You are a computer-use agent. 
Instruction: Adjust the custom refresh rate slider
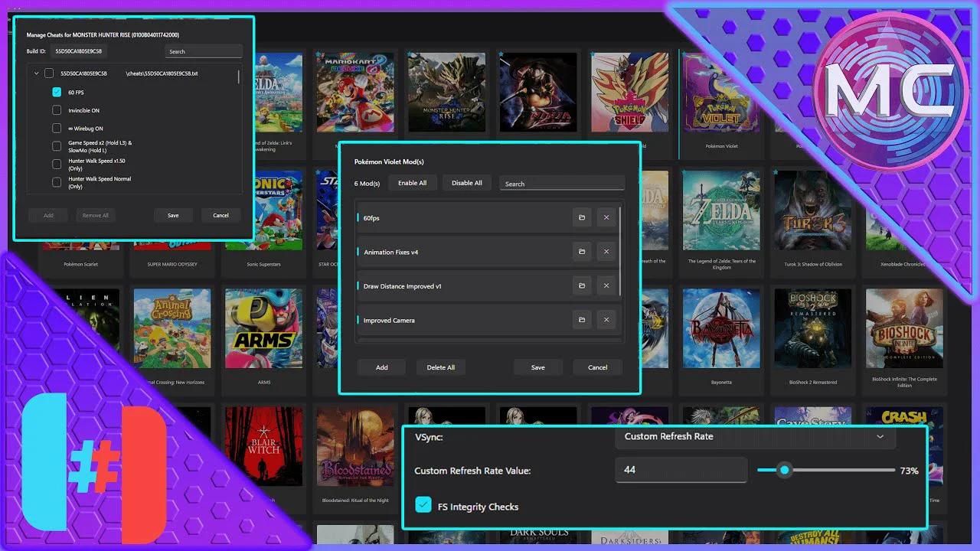783,470
